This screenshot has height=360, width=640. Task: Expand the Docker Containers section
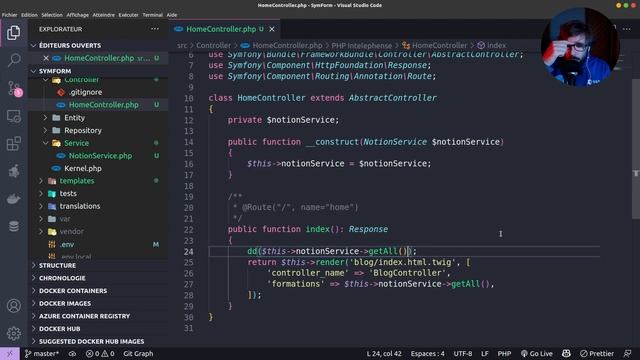click(x=73, y=291)
